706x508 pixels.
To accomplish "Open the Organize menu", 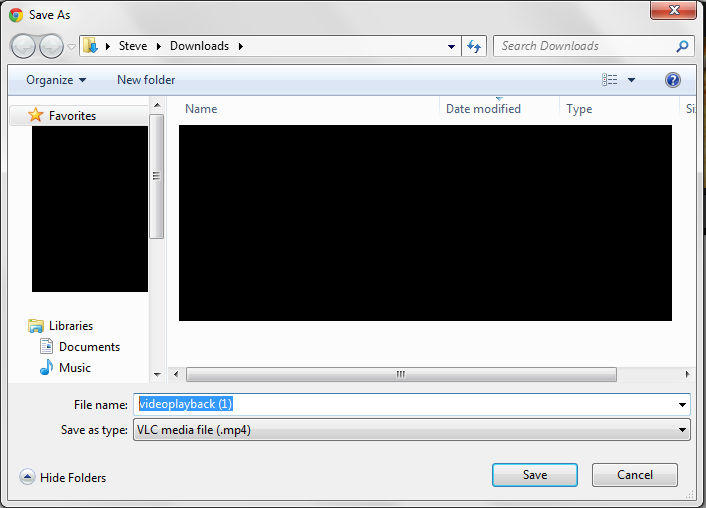I will click(x=56, y=80).
